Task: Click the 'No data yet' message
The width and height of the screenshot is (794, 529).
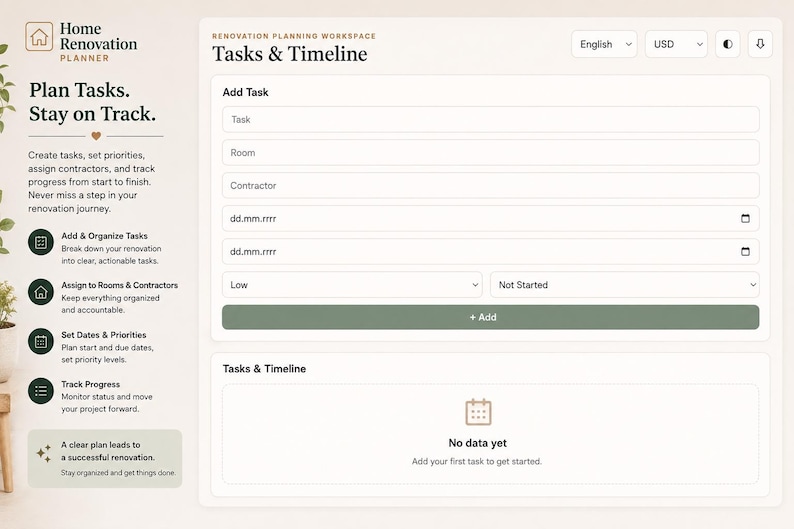Action: coord(478,443)
